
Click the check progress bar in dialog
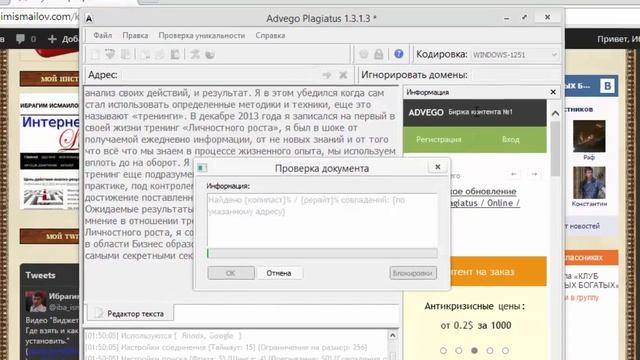click(322, 253)
